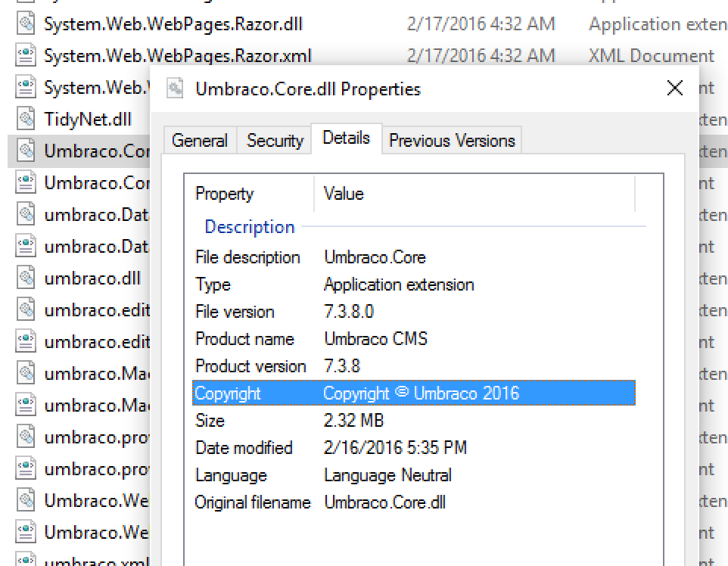Close the Umbraco.Core.dll Properties dialog
This screenshot has width=728, height=566.
point(674,88)
